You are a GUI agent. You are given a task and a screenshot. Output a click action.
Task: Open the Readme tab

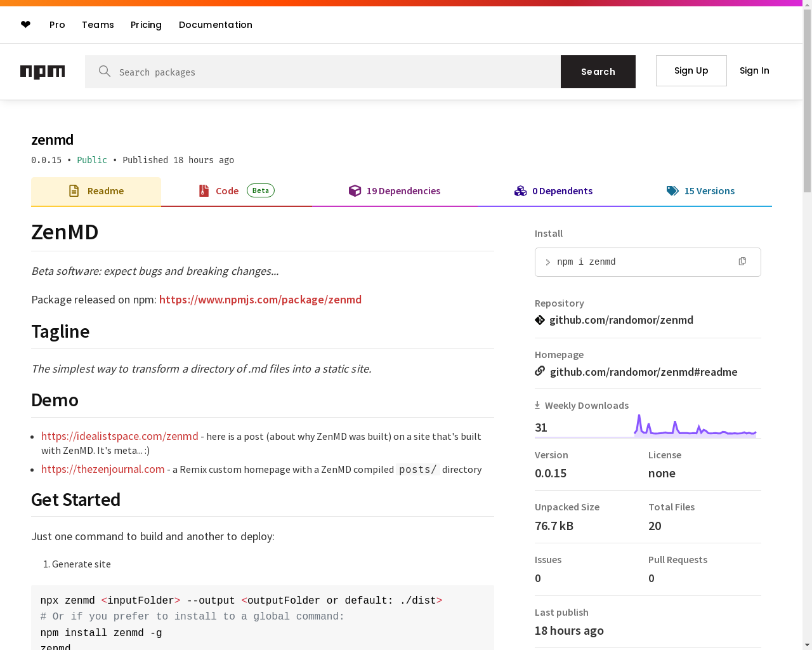[x=96, y=191]
